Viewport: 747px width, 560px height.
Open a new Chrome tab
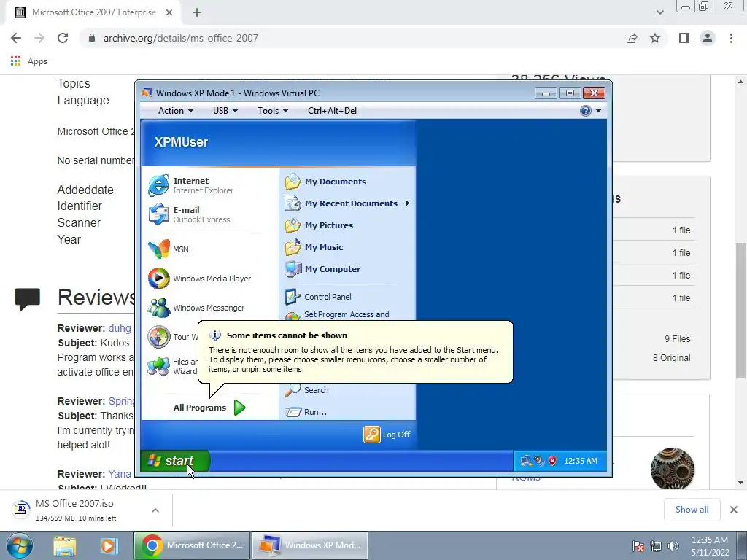197,12
